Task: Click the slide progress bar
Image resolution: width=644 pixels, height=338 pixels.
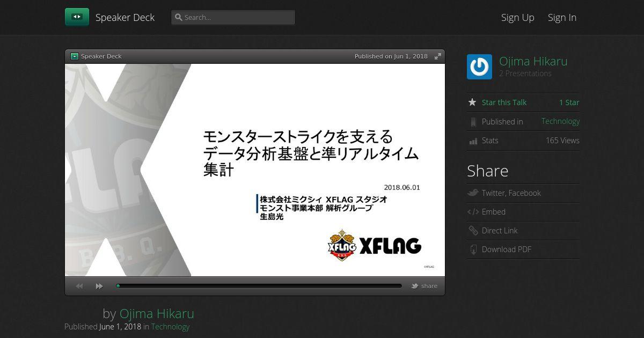Action: tap(259, 286)
